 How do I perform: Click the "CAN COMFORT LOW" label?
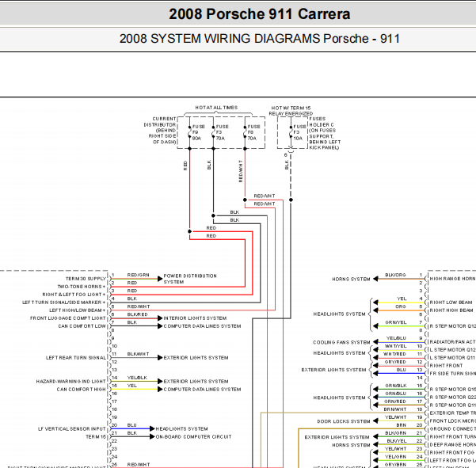(82, 326)
